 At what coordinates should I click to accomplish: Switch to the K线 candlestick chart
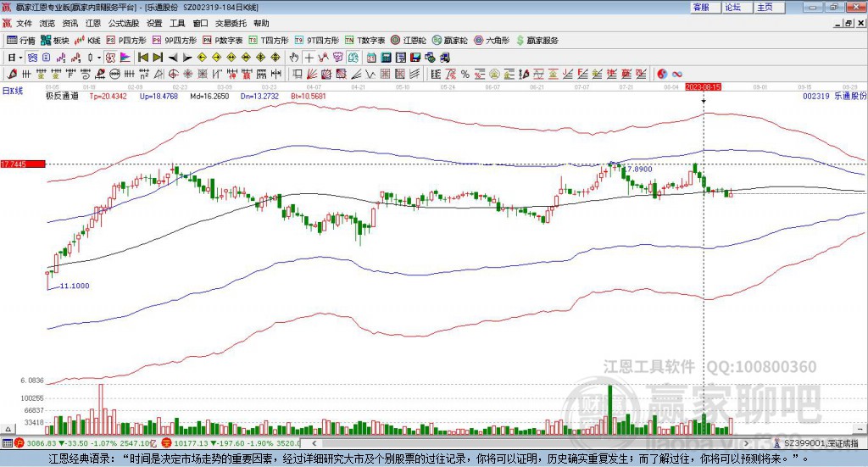(x=87, y=40)
